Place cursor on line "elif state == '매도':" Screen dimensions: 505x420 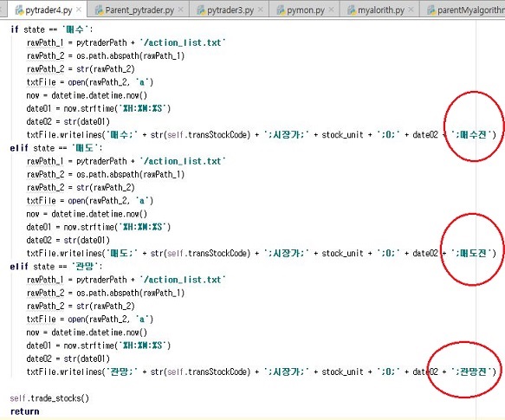coord(56,148)
